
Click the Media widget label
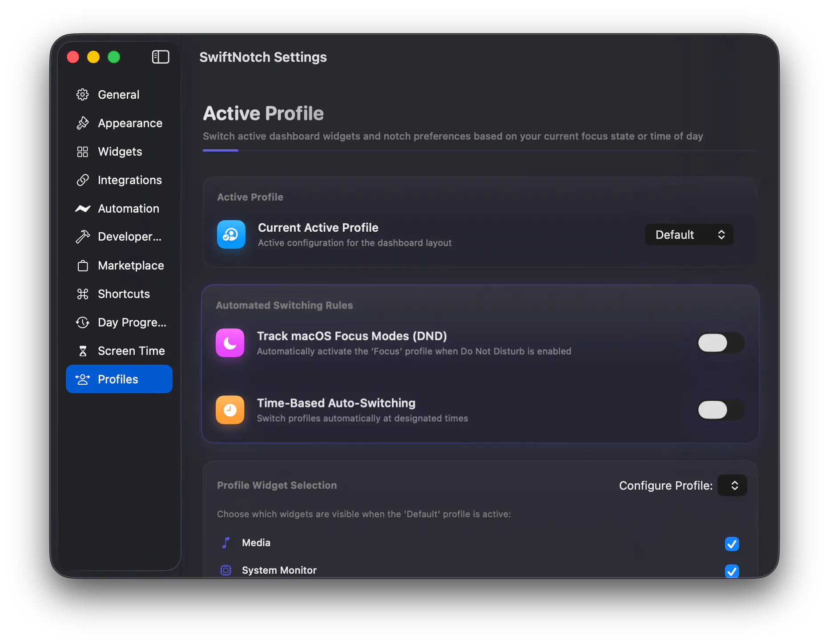click(256, 543)
